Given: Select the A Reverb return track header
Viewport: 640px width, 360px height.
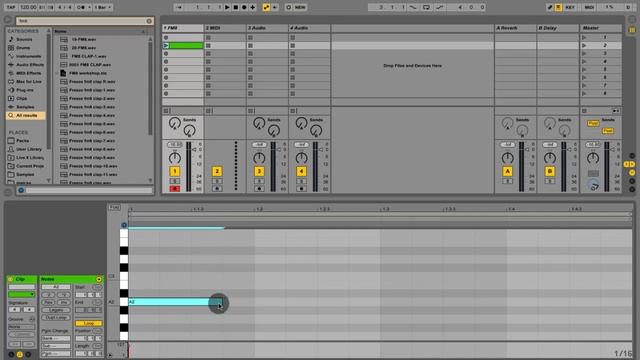Looking at the screenshot, I should coord(515,28).
